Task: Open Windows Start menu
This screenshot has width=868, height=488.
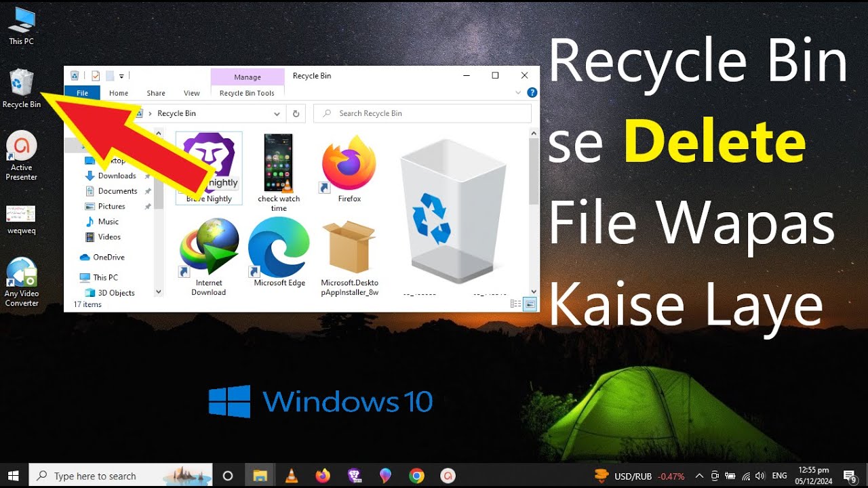Action: [13, 476]
